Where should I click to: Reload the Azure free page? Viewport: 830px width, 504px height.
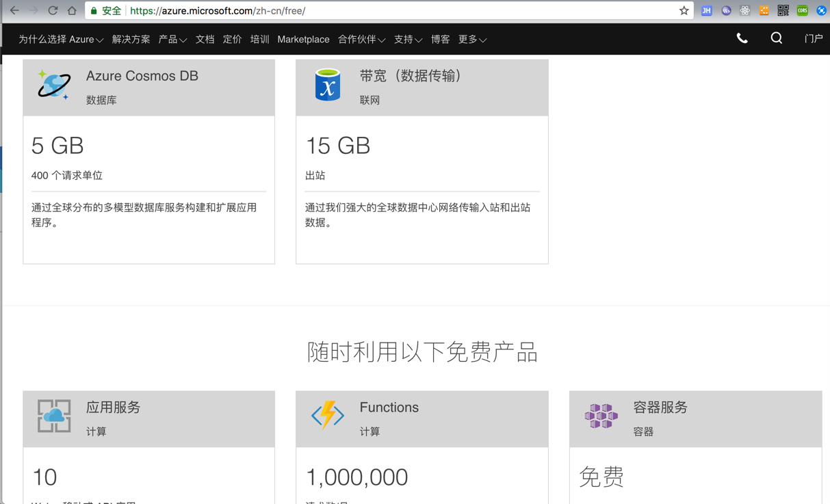[x=53, y=10]
